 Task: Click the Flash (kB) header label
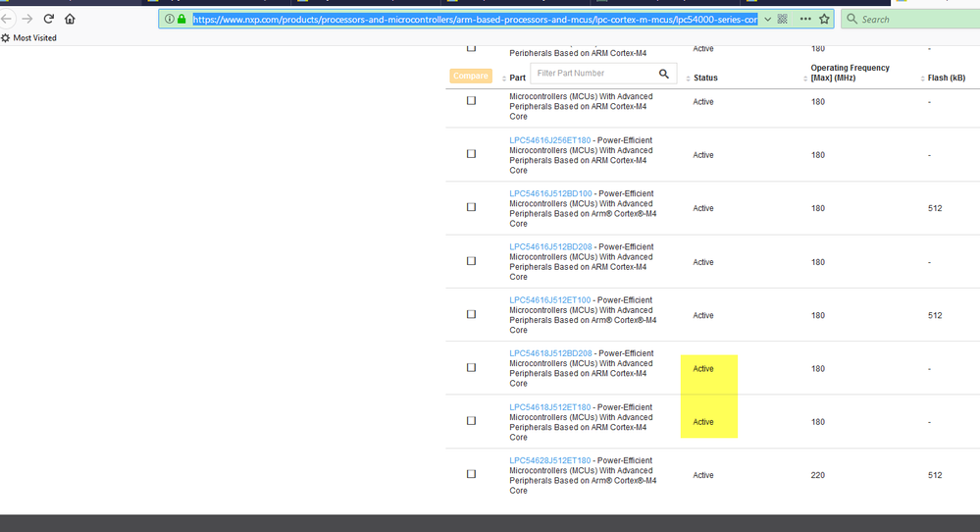point(947,79)
